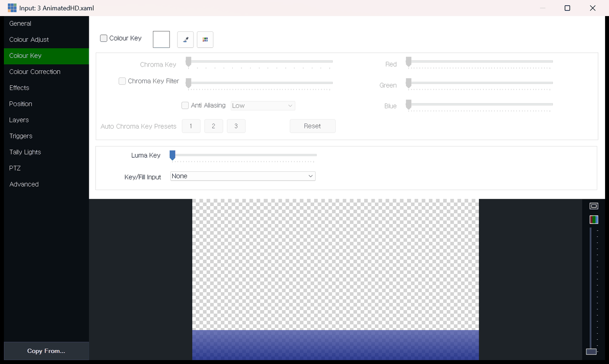Click the Luma Key slider handle

[x=172, y=155]
